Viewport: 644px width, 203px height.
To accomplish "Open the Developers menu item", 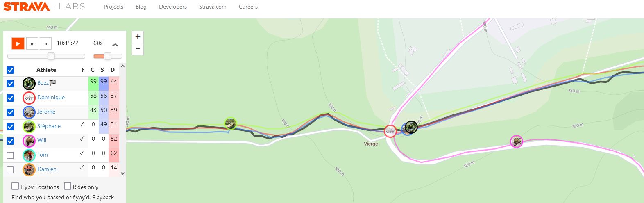I will 173,7.
